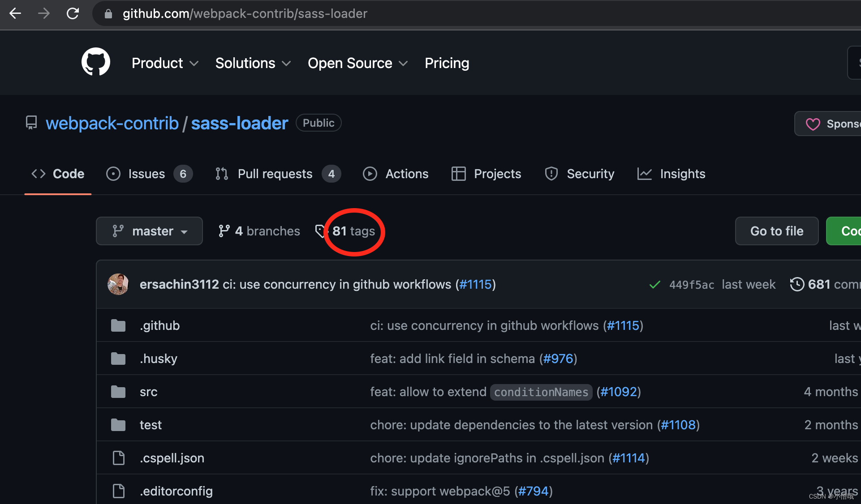
Task: Open the Pull requests tab
Action: (x=278, y=174)
